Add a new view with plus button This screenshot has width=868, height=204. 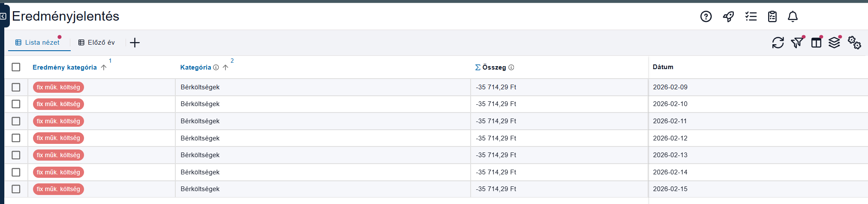[135, 43]
